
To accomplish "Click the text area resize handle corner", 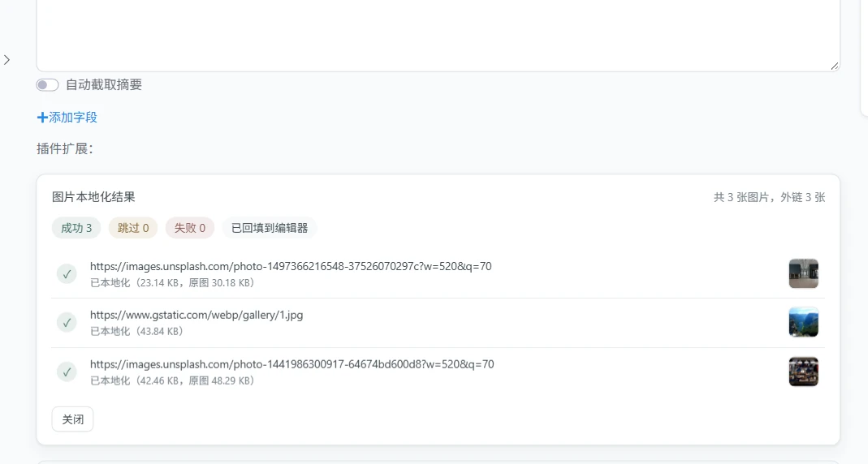I will pos(834,66).
